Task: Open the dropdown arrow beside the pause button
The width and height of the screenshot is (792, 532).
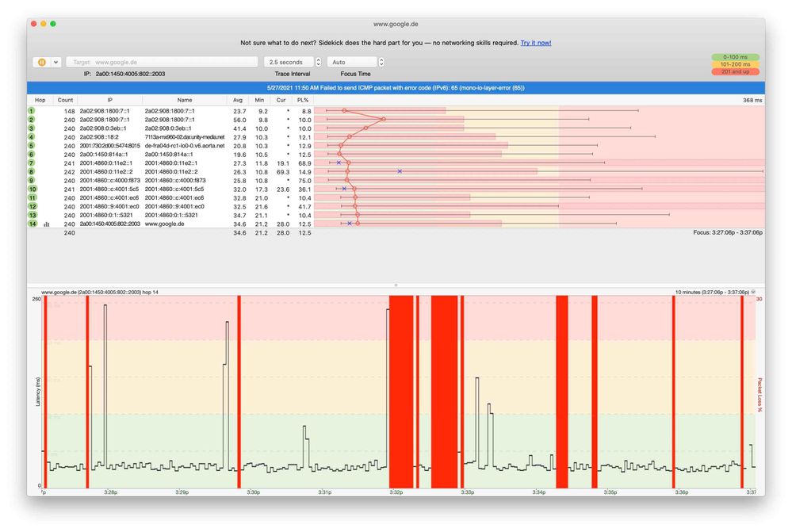Action: (x=55, y=62)
